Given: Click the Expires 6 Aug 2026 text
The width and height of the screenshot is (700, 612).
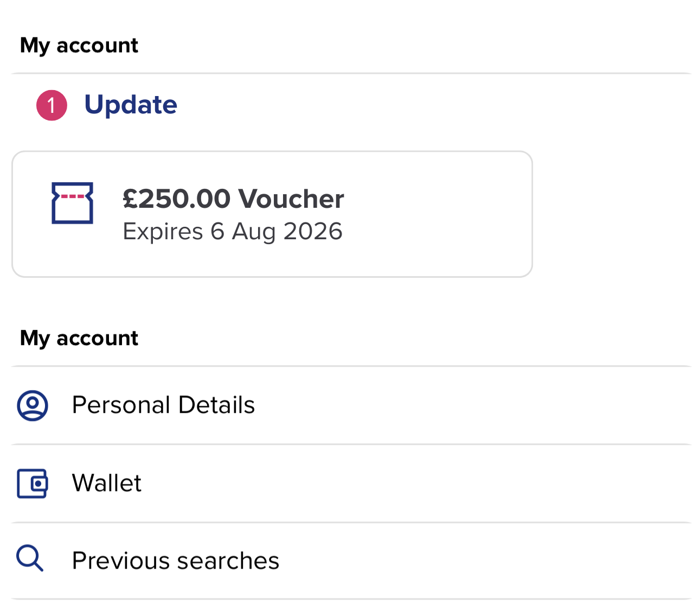Looking at the screenshot, I should click(x=232, y=232).
